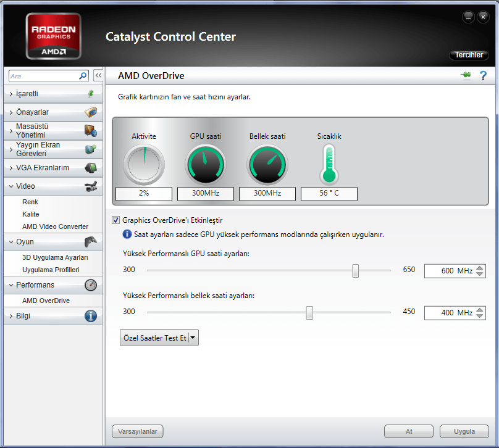Decrease GPU clock with the down arrow
The width and height of the screenshot is (499, 448).
click(x=480, y=274)
